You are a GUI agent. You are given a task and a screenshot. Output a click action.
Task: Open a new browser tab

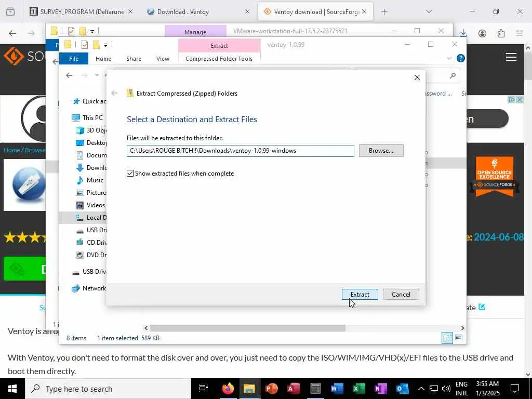click(384, 12)
